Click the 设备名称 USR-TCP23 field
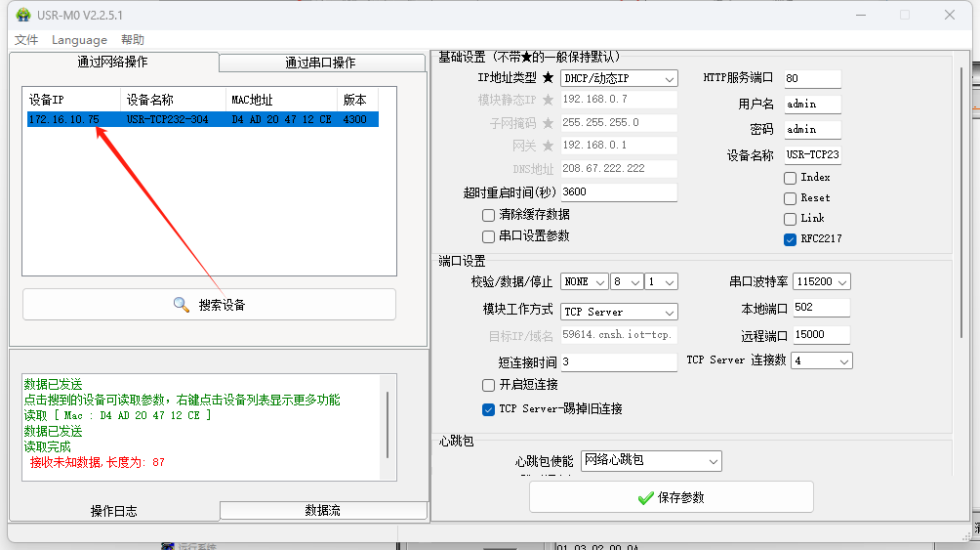The height and width of the screenshot is (550, 980). tap(812, 155)
